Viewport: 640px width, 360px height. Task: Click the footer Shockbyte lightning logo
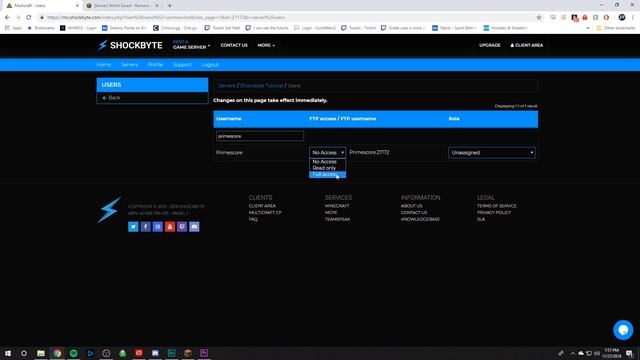click(109, 210)
